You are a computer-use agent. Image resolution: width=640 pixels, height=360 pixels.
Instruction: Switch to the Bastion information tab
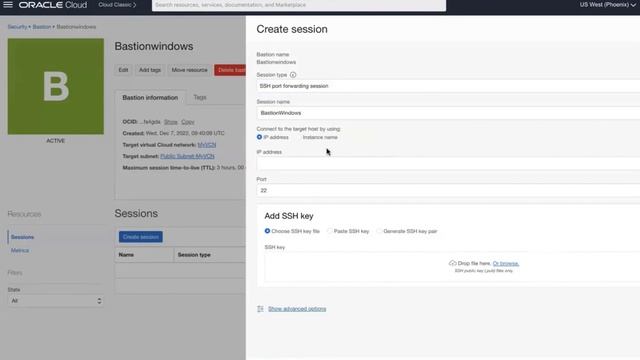150,98
